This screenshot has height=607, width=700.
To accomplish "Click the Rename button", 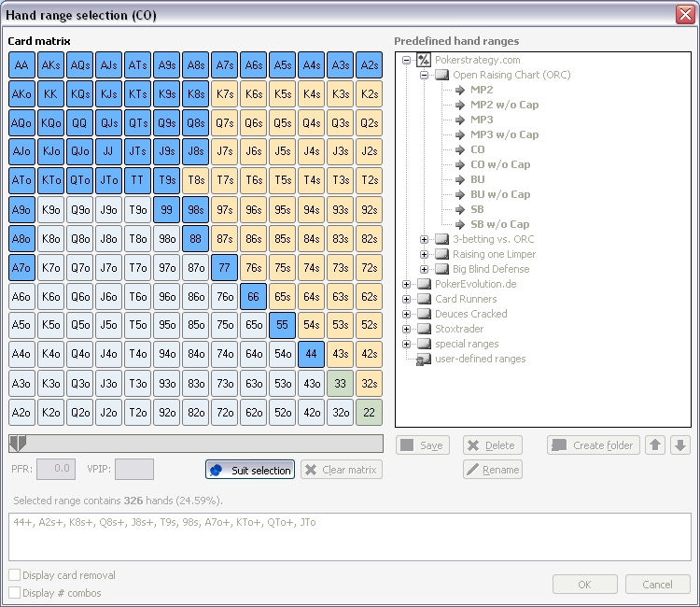I will click(493, 470).
